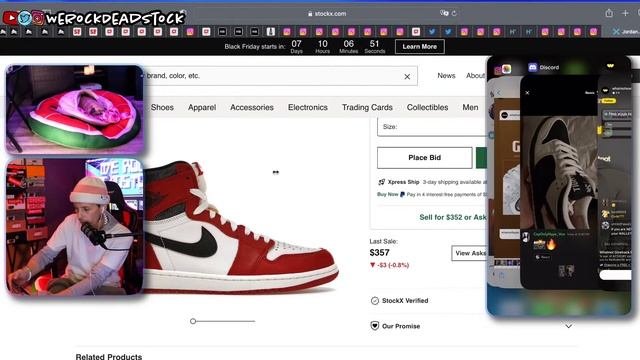
Task: Select the Instagram app icon in phone switcher
Action: pyautogui.click(x=498, y=70)
